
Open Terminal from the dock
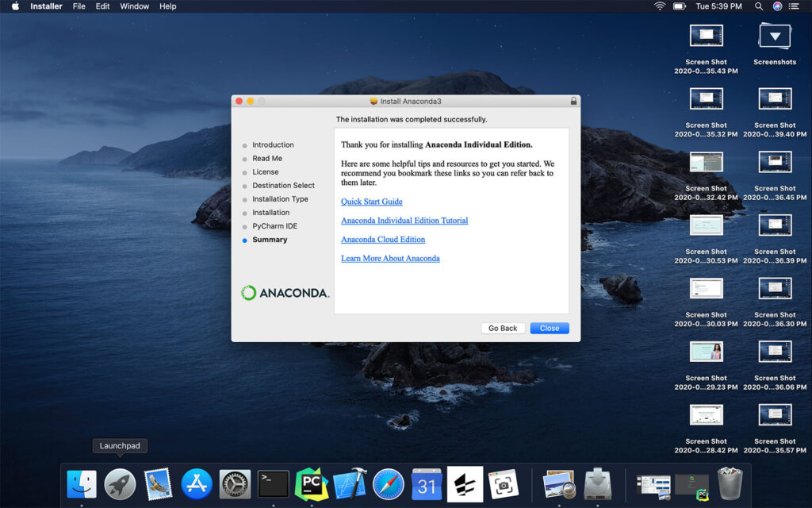pyautogui.click(x=273, y=484)
